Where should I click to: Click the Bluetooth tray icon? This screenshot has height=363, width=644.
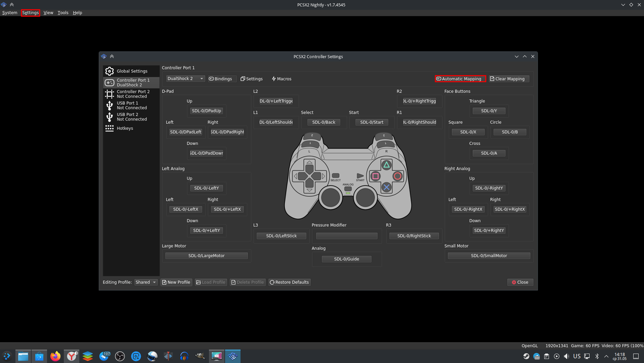[x=597, y=356]
